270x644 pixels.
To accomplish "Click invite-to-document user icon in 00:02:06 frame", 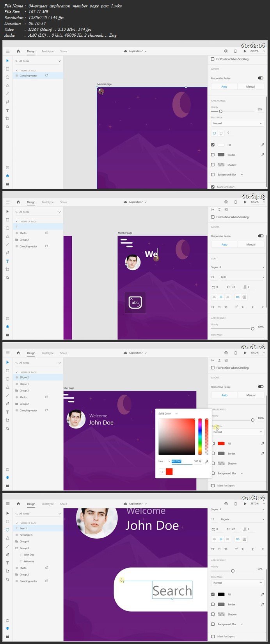I will [226, 51].
